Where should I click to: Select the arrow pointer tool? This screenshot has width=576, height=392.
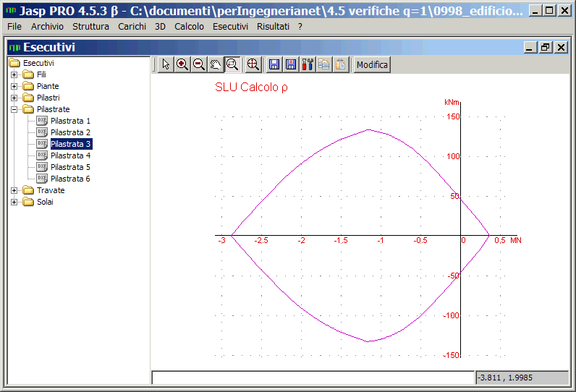(x=166, y=64)
